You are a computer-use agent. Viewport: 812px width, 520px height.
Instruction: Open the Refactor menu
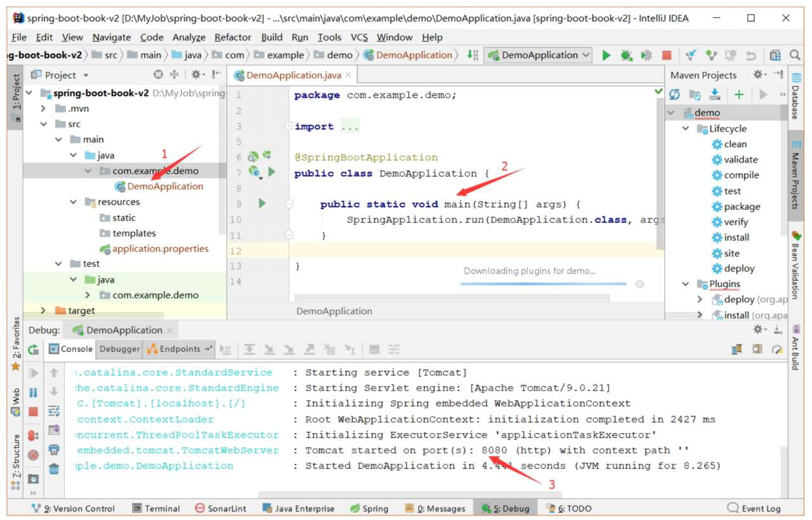233,37
